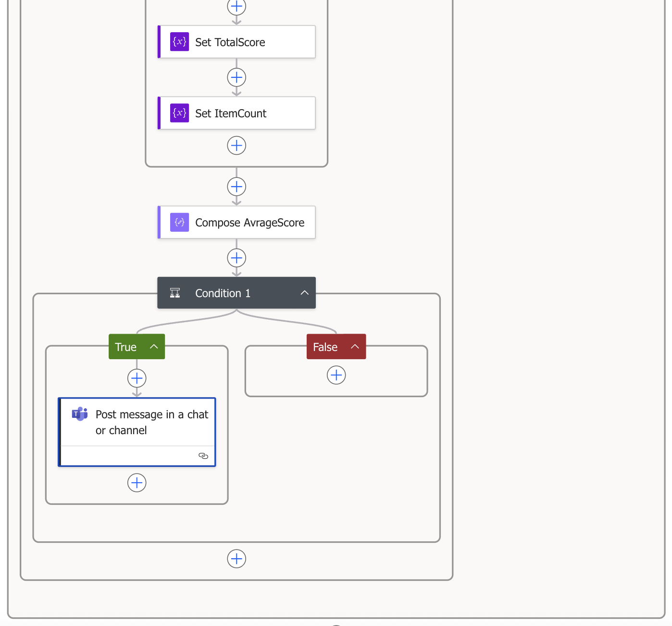Screen dimensions: 672x626
Task: Collapse Condition 1 using its chevron
Action: 304,293
